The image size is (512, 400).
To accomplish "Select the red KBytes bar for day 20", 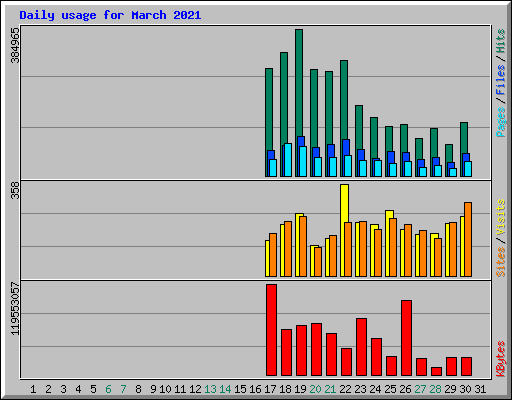I will (316, 349).
